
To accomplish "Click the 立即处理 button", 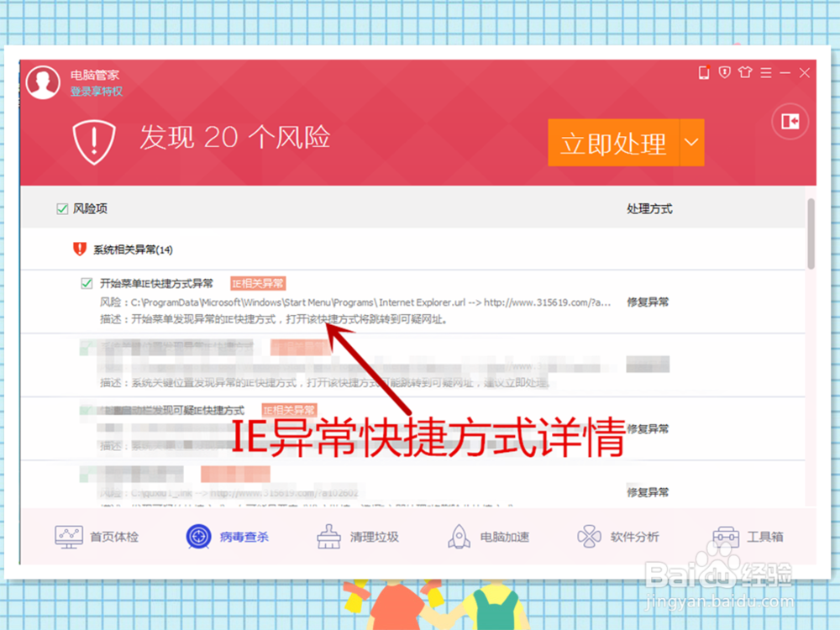I will pyautogui.click(x=614, y=143).
